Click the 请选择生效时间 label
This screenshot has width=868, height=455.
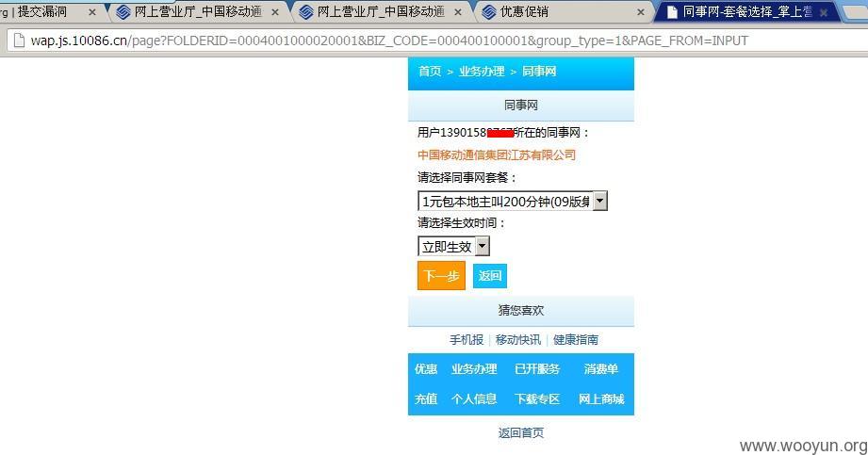point(462,223)
